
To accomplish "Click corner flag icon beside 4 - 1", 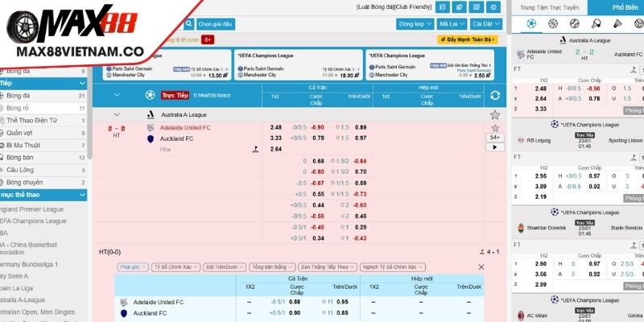I will coord(481,252).
